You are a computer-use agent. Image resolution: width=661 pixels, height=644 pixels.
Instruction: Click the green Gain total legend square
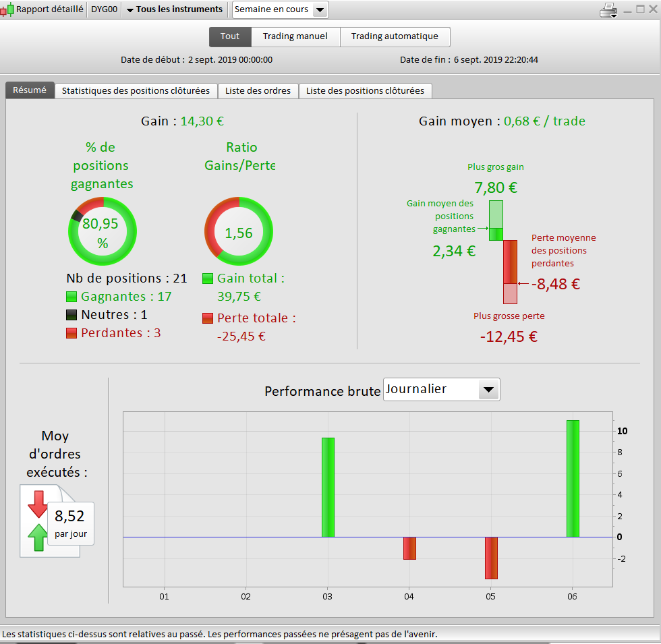click(x=208, y=279)
